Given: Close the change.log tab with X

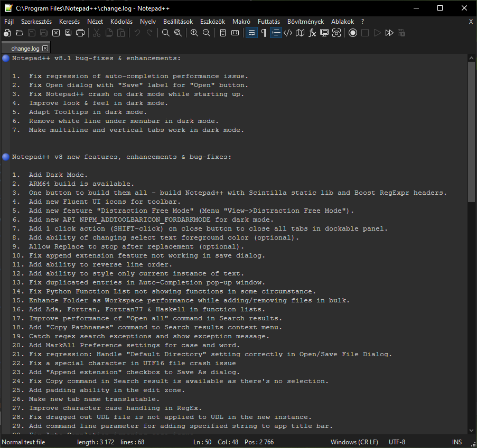Looking at the screenshot, I should 45,49.
